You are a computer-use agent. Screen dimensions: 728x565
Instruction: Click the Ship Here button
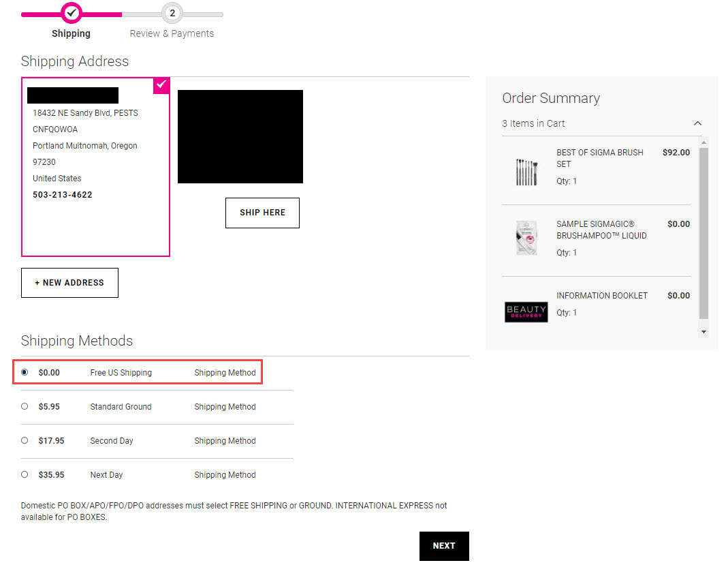[262, 213]
